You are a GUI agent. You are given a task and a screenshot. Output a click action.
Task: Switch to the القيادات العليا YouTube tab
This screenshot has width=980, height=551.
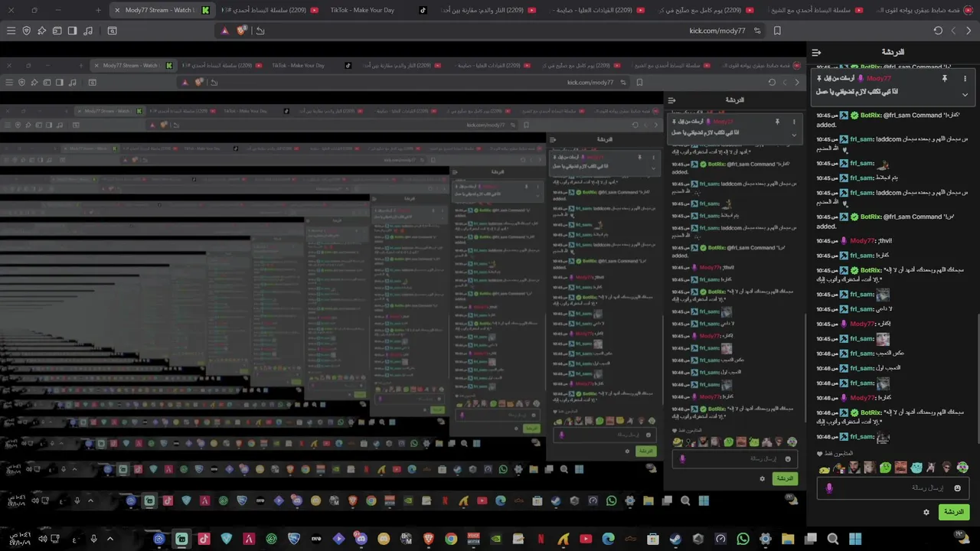(x=596, y=10)
